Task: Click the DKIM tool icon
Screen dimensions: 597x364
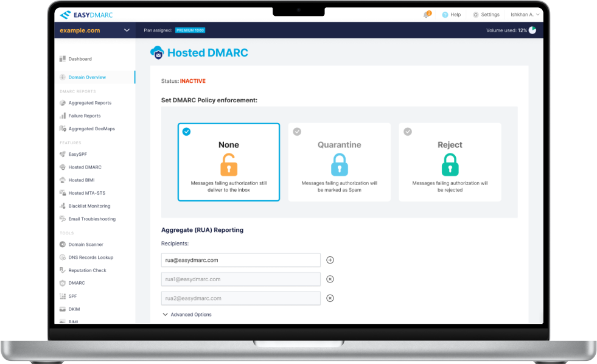Action: 63,309
